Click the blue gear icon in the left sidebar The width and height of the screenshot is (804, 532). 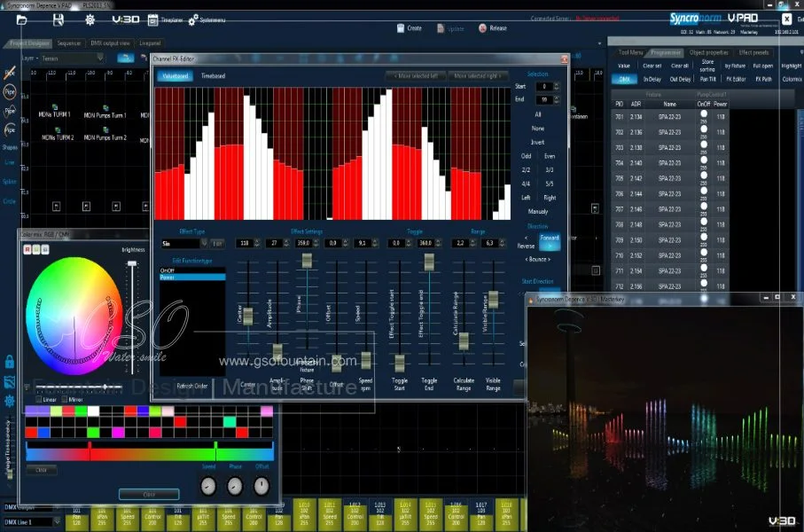tap(9, 401)
